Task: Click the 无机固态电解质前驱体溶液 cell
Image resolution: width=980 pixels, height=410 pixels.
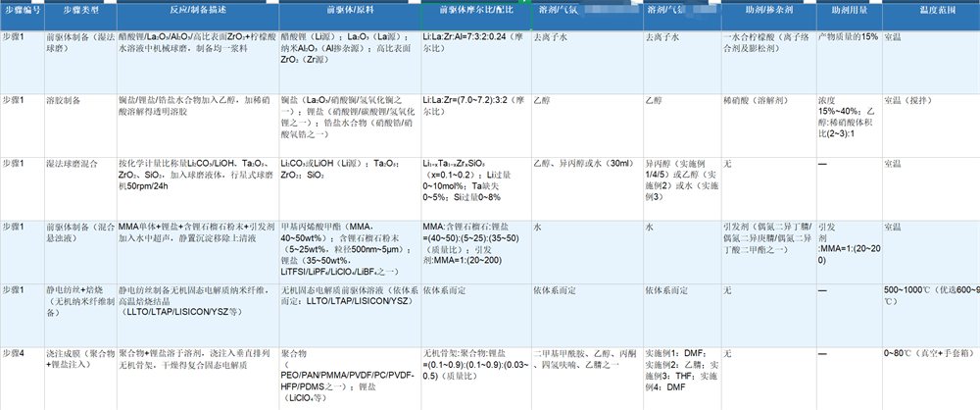Action: (x=350, y=315)
